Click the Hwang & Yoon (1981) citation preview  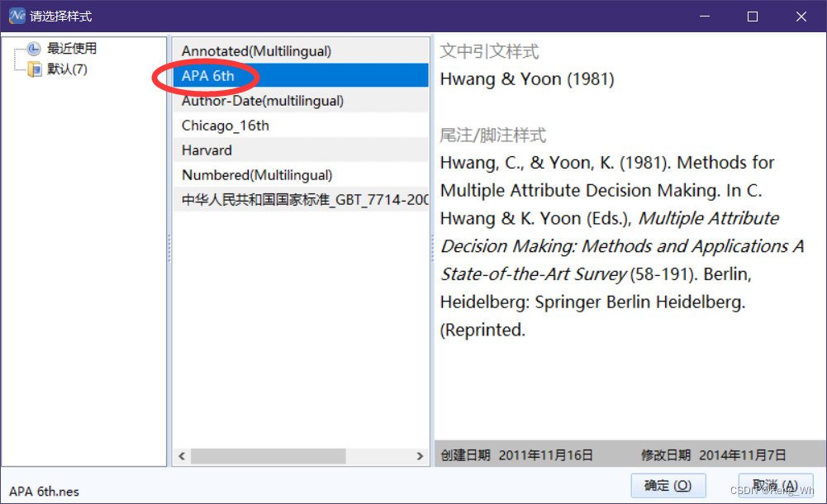coord(527,79)
